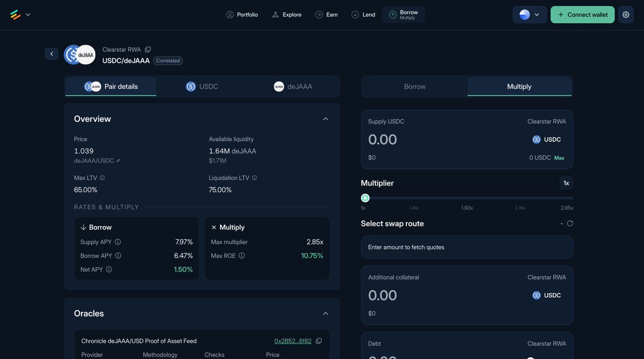Click the USDC token icon in Additional collateral

537,295
